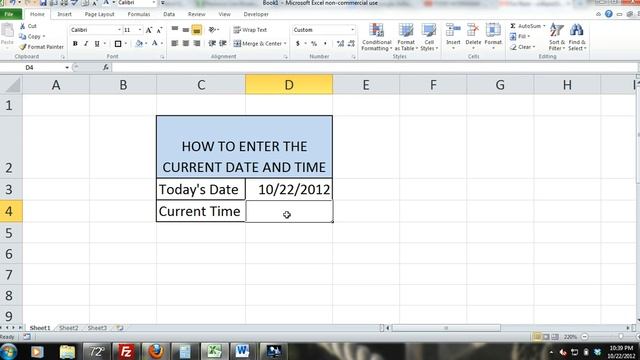This screenshot has width=640, height=360.
Task: Open the Orientation text rotation button
Action: pyautogui.click(x=212, y=29)
